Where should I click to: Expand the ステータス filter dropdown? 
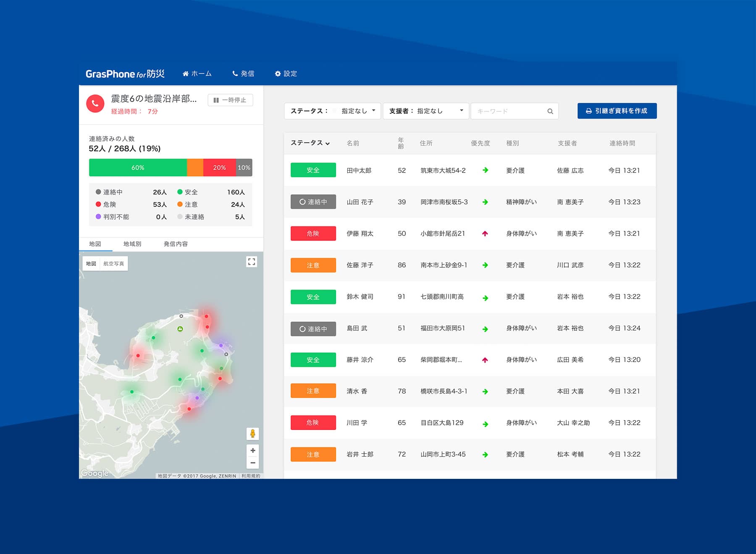click(x=332, y=111)
